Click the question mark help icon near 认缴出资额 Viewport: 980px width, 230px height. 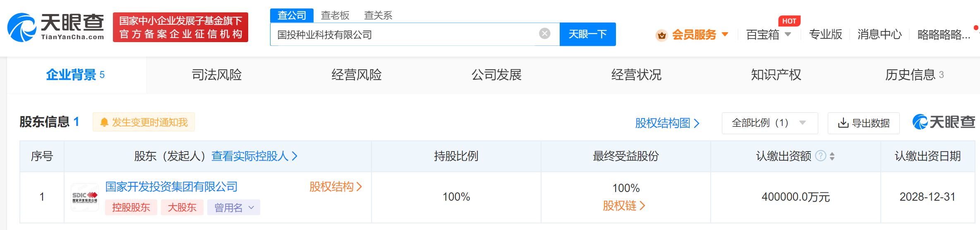pos(821,156)
